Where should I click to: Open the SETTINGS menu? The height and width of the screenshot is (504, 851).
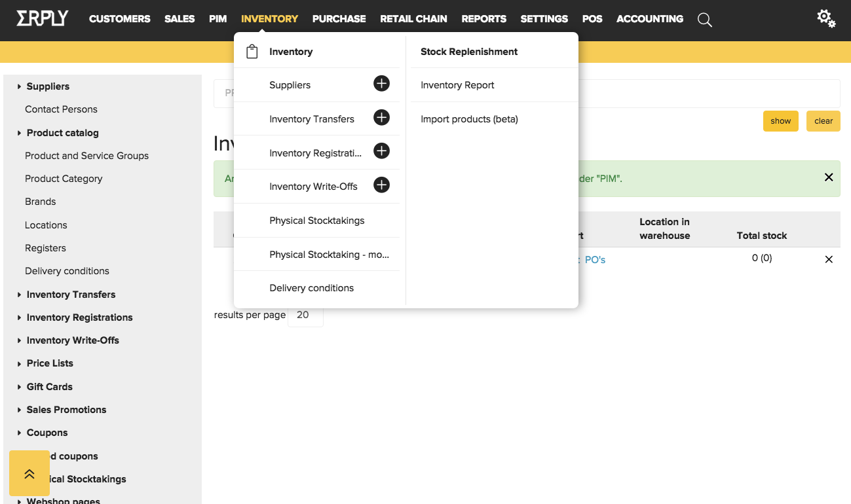pos(544,19)
